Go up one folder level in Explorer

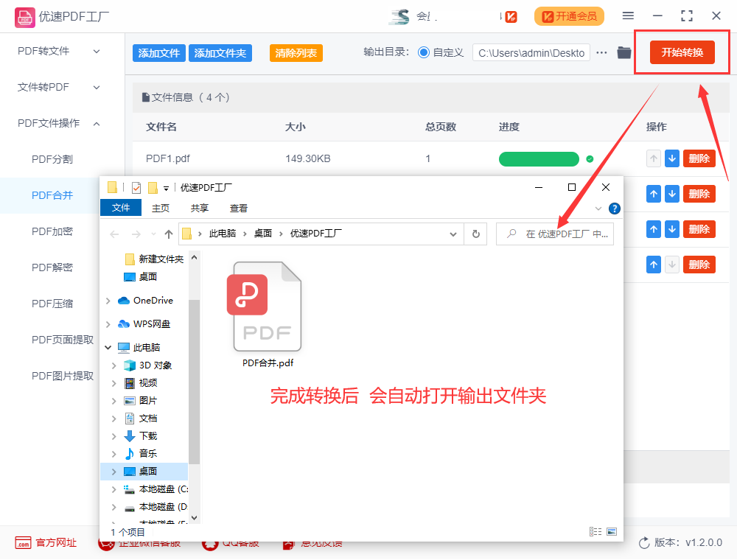169,234
